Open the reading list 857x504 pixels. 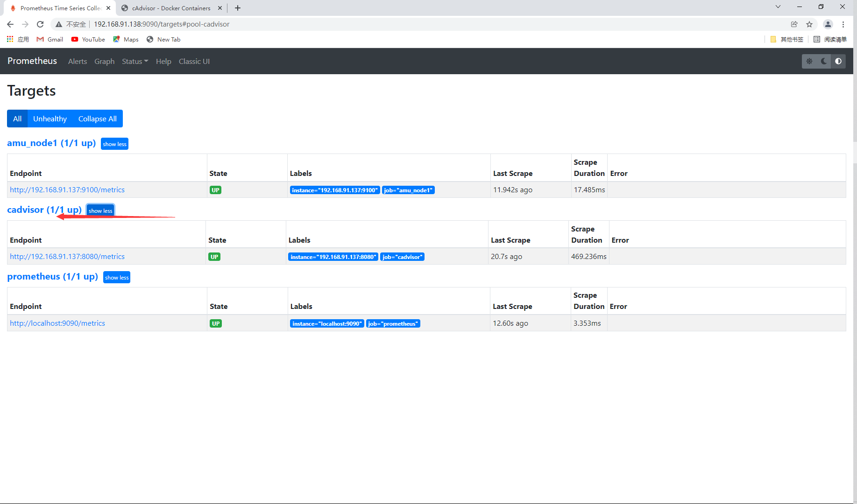(x=830, y=39)
